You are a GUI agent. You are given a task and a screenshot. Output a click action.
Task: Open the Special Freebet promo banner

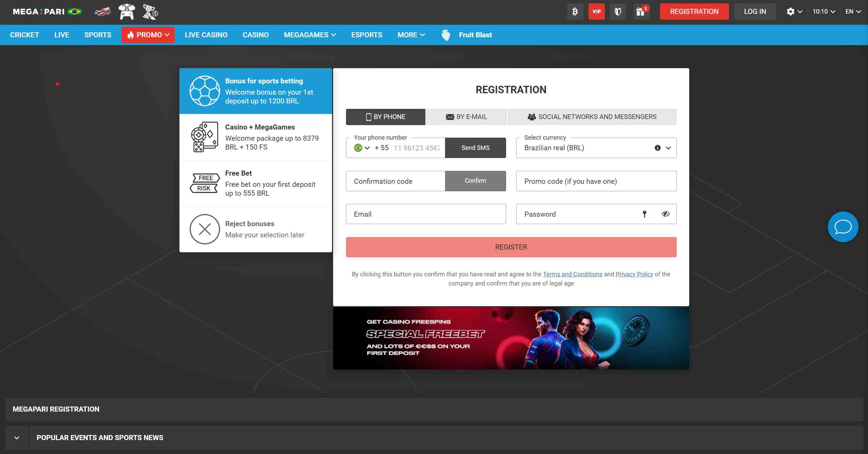[511, 338]
